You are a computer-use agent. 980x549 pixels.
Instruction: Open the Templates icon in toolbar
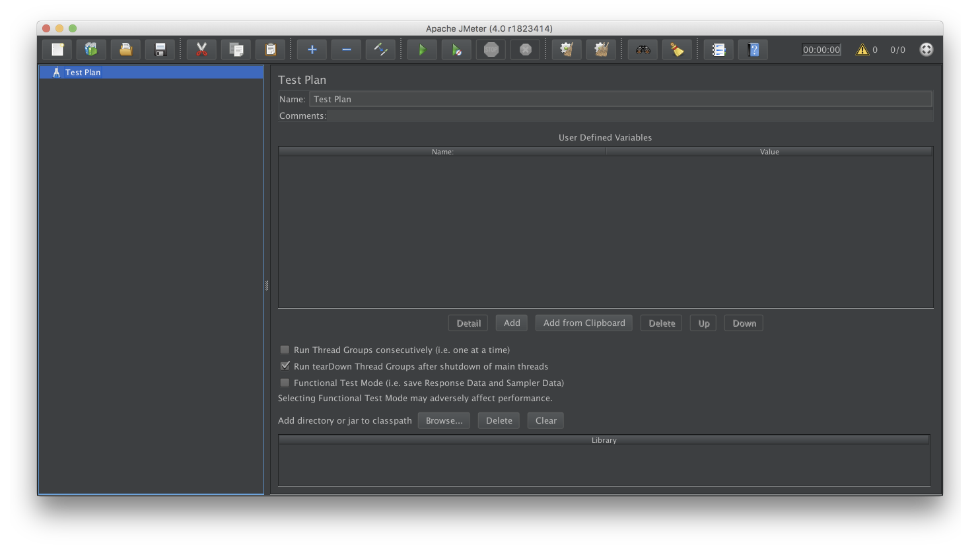pyautogui.click(x=91, y=49)
